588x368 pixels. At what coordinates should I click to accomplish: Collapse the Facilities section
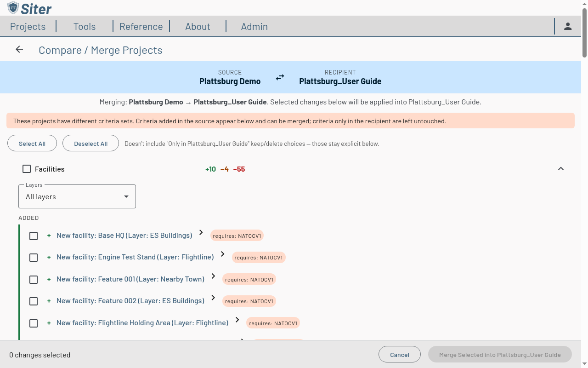click(x=560, y=169)
